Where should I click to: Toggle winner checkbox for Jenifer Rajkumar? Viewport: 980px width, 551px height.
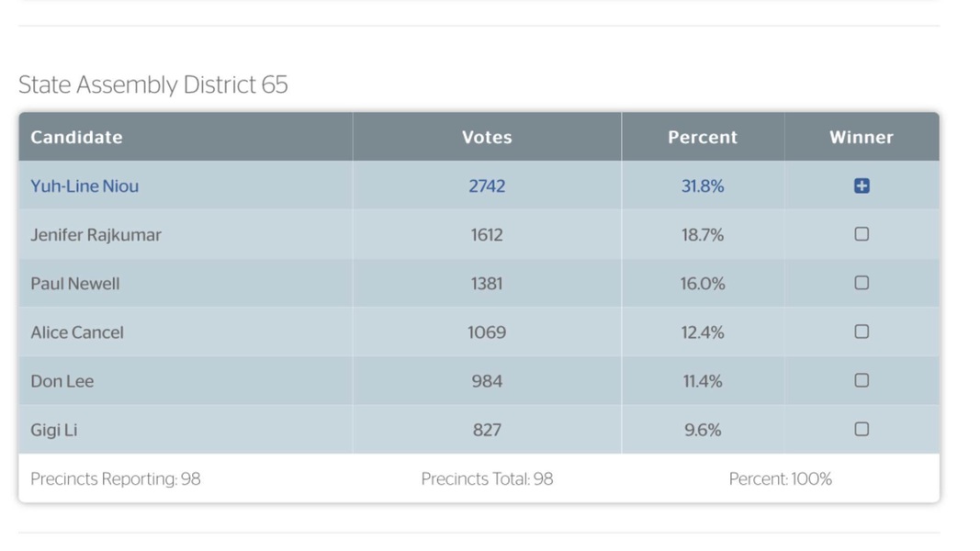862,234
